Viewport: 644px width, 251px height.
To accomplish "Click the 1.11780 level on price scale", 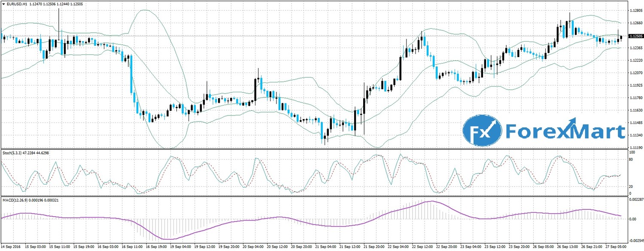I will [635, 97].
